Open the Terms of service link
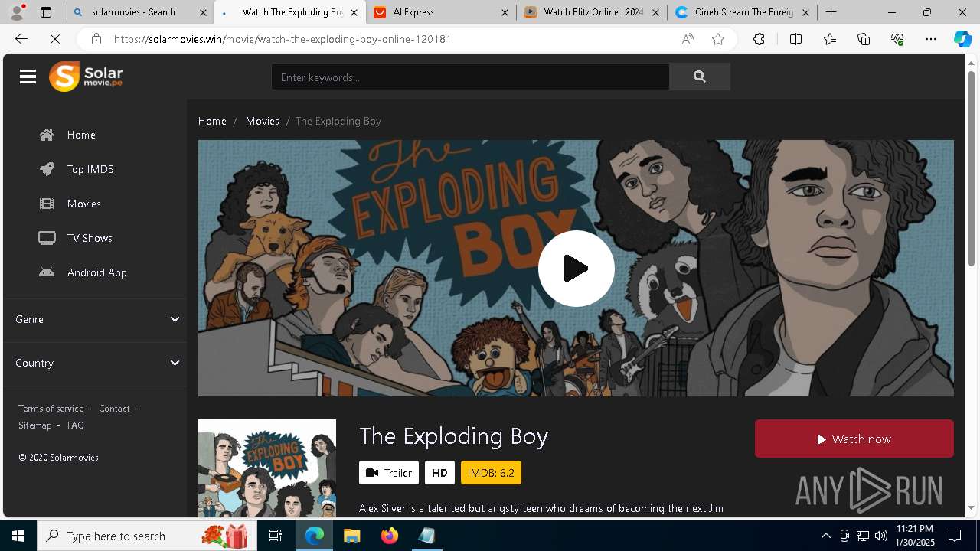The image size is (980, 551). pos(51,409)
